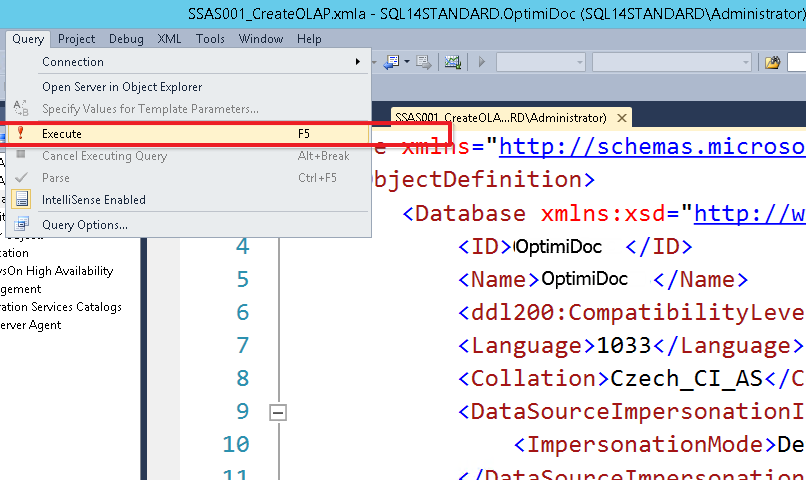Open the first empty toolbar combo box
806x480 pixels.
(540, 62)
